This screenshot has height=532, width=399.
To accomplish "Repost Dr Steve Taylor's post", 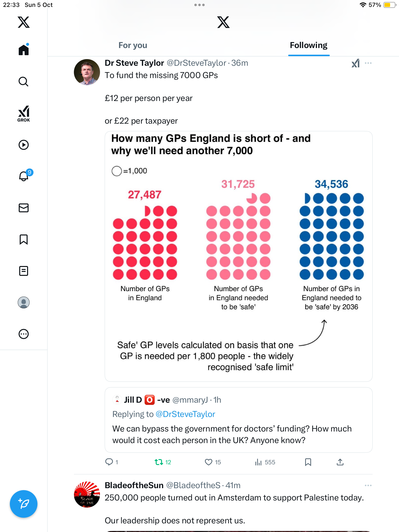I will [x=159, y=462].
